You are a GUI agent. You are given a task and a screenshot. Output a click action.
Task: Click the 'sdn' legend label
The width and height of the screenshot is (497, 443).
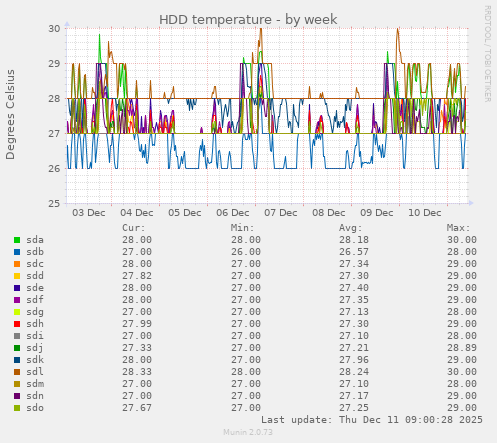point(35,396)
